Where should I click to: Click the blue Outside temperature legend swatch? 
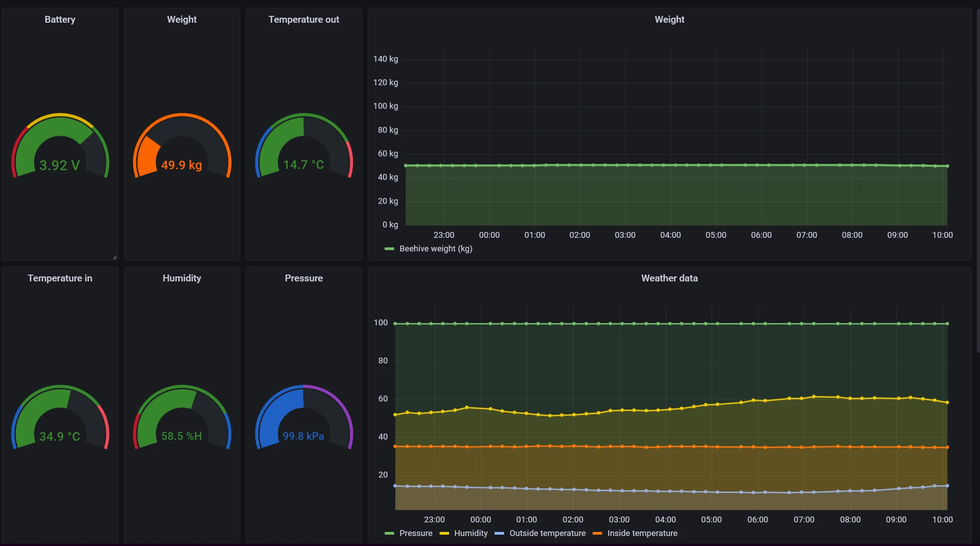point(500,533)
